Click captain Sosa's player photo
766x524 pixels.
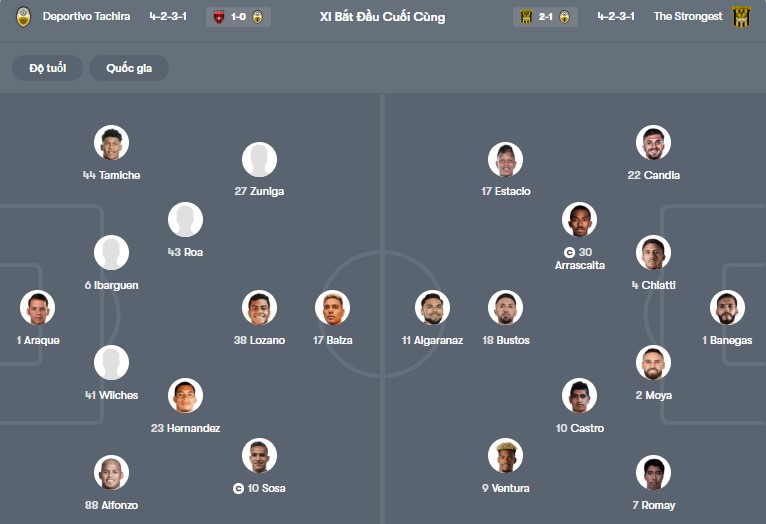coord(259,456)
